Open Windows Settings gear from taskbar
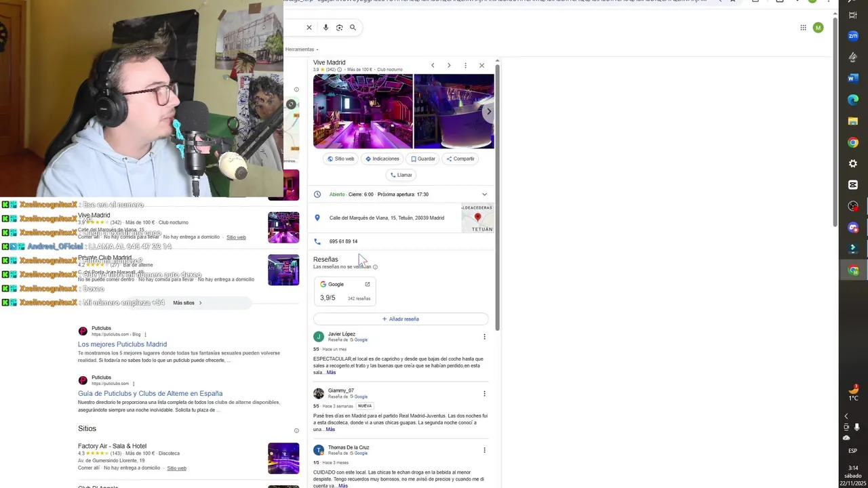This screenshot has height=488, width=868. pyautogui.click(x=853, y=164)
